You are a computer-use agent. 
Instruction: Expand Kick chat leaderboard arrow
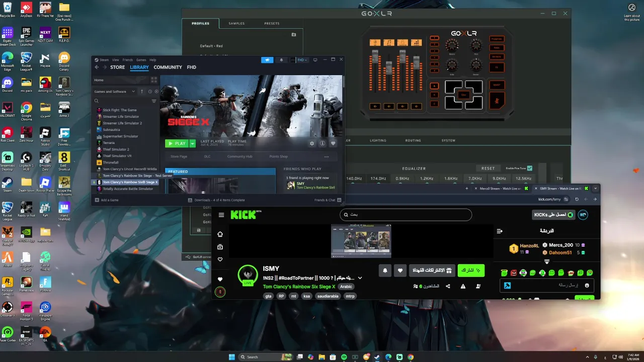[547, 261]
